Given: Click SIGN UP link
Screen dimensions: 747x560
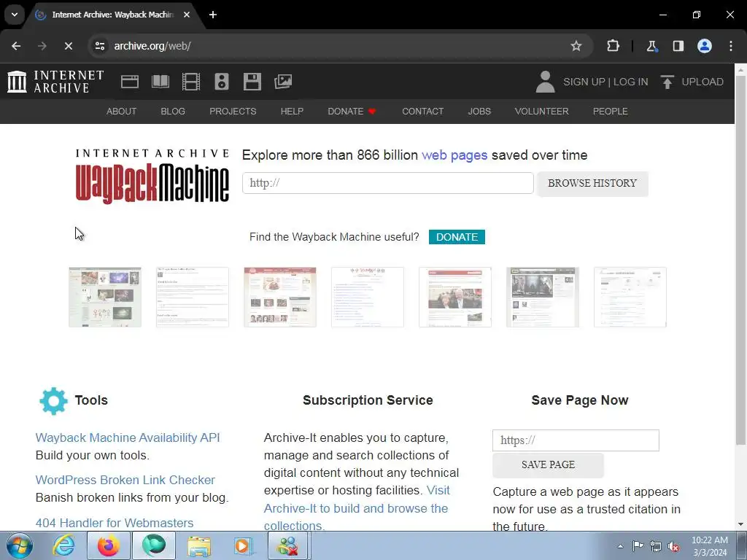Looking at the screenshot, I should (x=584, y=82).
